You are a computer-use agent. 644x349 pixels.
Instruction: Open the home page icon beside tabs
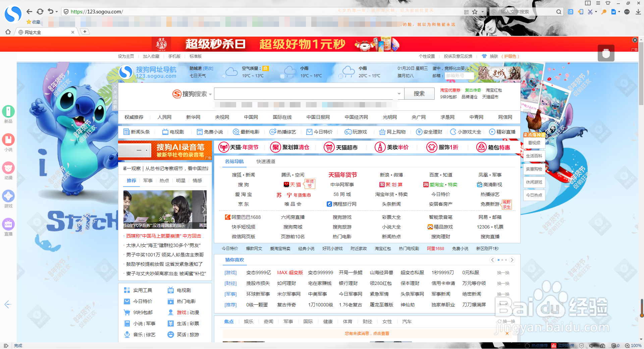pyautogui.click(x=8, y=32)
